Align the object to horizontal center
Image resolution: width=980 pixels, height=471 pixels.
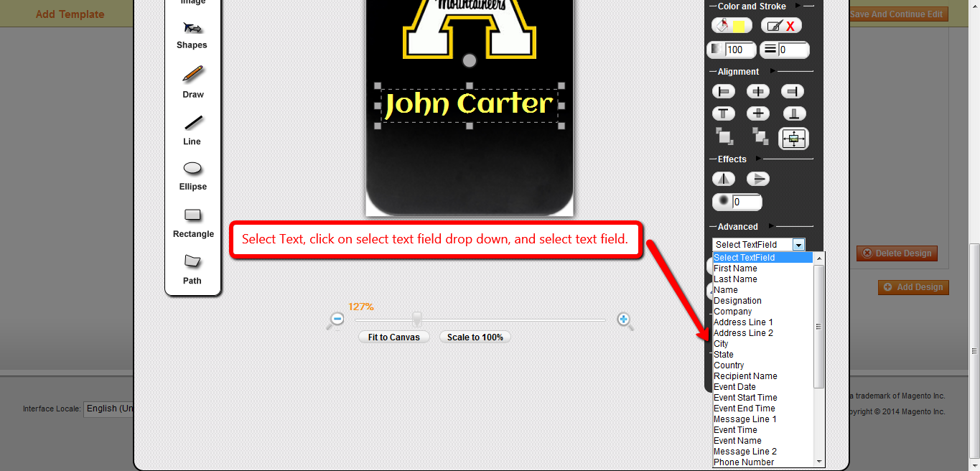pyautogui.click(x=758, y=91)
